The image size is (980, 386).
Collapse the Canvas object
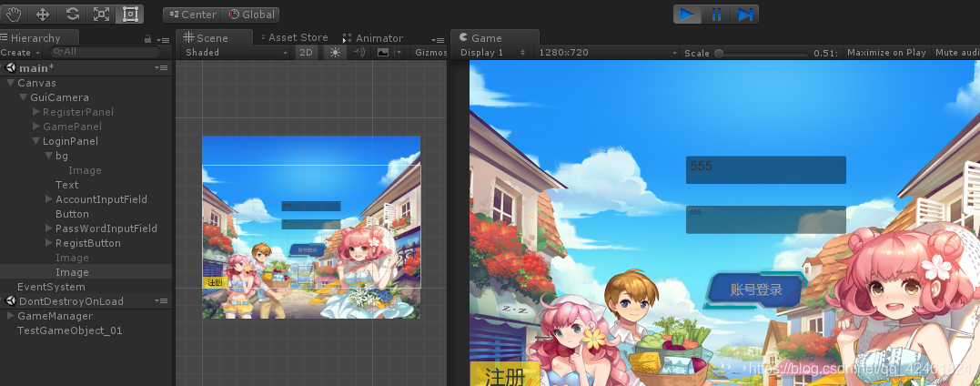pos(10,83)
